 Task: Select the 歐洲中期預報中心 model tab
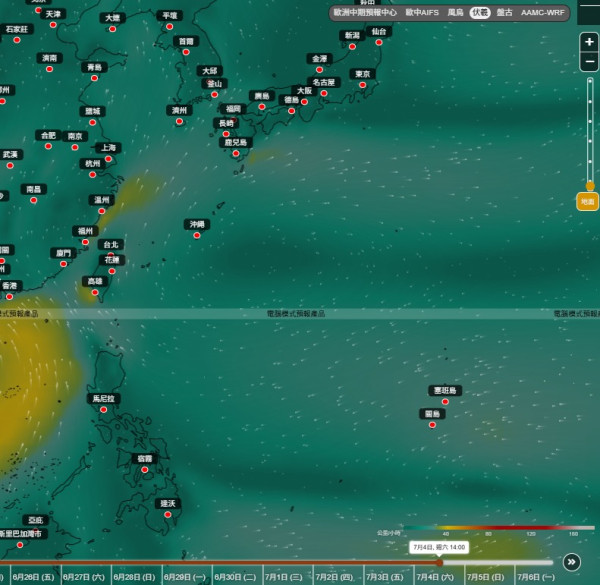(x=365, y=13)
